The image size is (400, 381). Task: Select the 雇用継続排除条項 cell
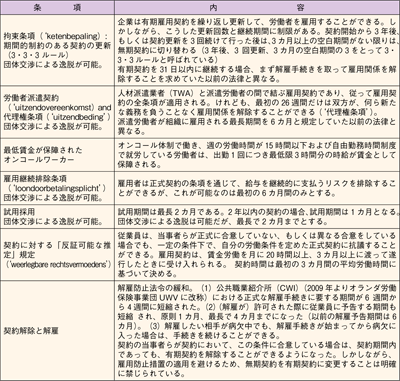[x=57, y=188]
